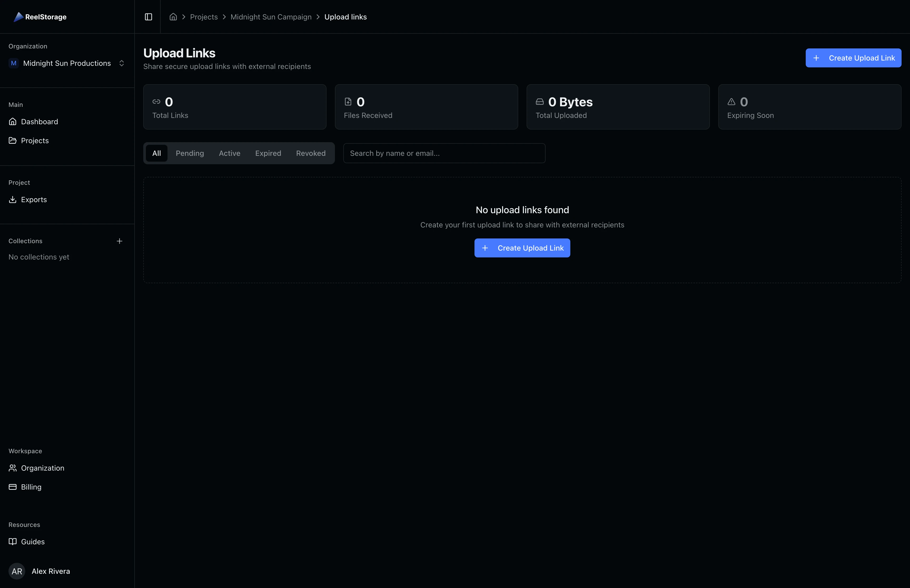Switch filter to Expired links
Viewport: 910px width, 588px height.
pyautogui.click(x=268, y=153)
